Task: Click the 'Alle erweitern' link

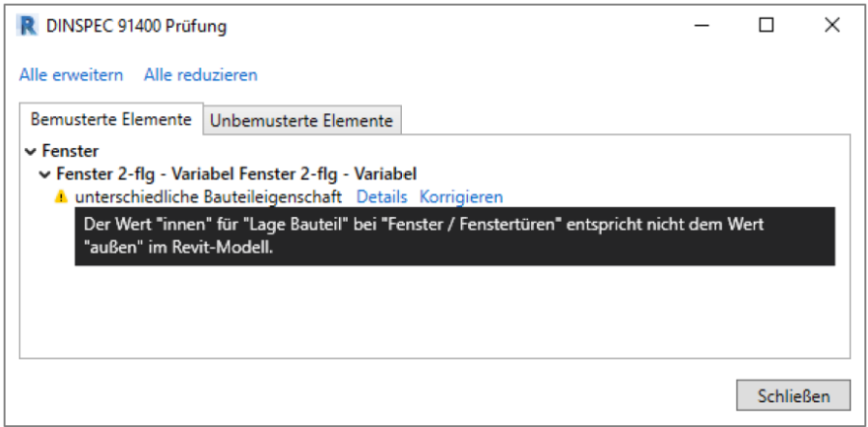Action: (x=71, y=74)
